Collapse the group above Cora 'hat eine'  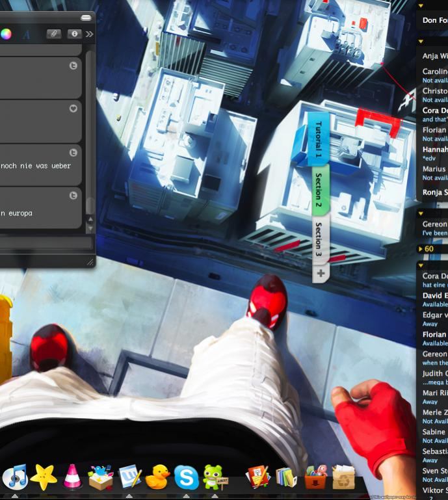(x=421, y=265)
